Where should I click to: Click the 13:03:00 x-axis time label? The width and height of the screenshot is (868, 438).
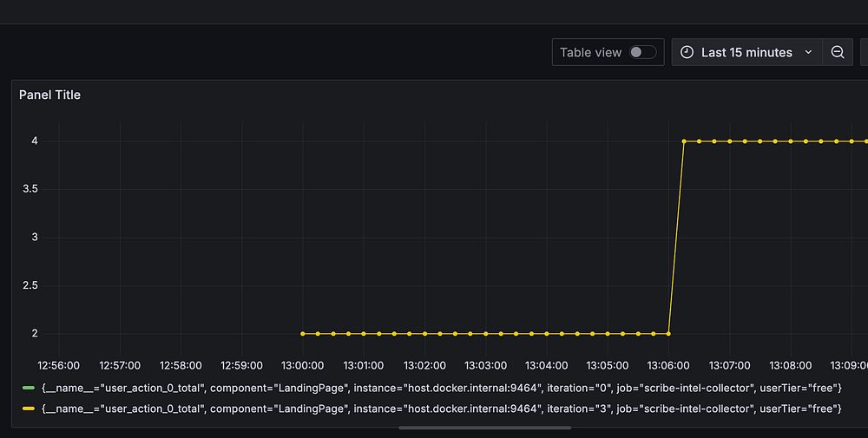(486, 365)
